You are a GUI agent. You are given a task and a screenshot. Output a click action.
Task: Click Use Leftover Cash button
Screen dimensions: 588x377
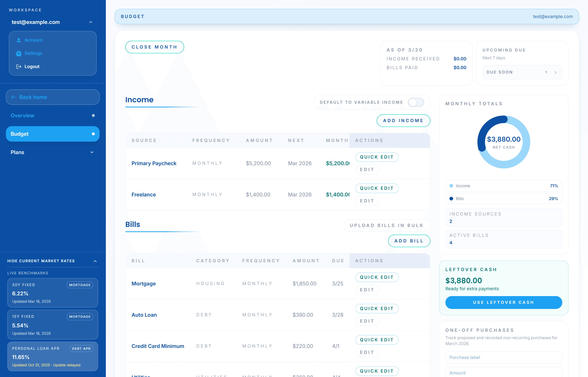coord(503,302)
